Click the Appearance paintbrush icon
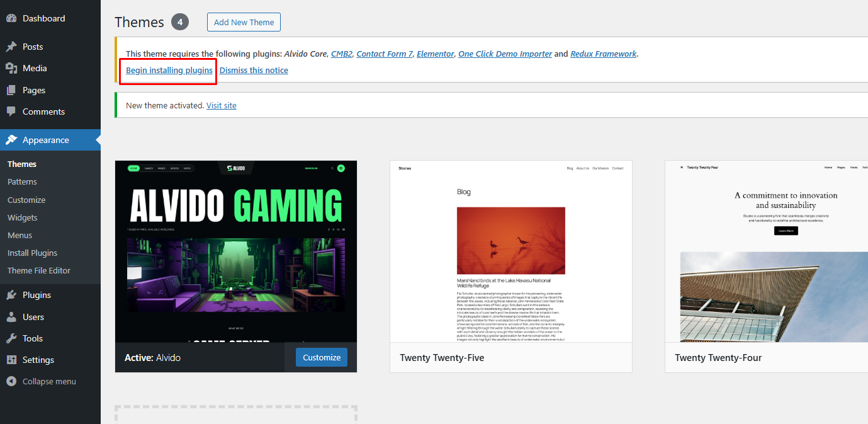The height and width of the screenshot is (424, 868). coord(11,140)
